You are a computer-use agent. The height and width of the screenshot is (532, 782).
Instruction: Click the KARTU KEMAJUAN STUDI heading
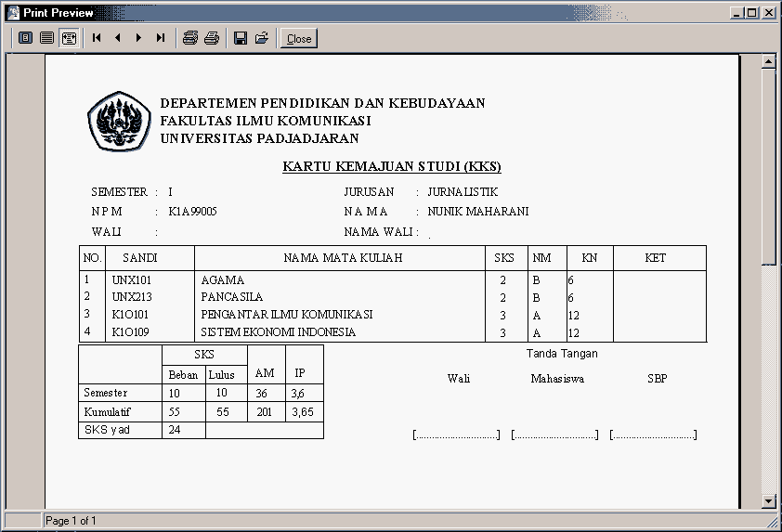392,166
